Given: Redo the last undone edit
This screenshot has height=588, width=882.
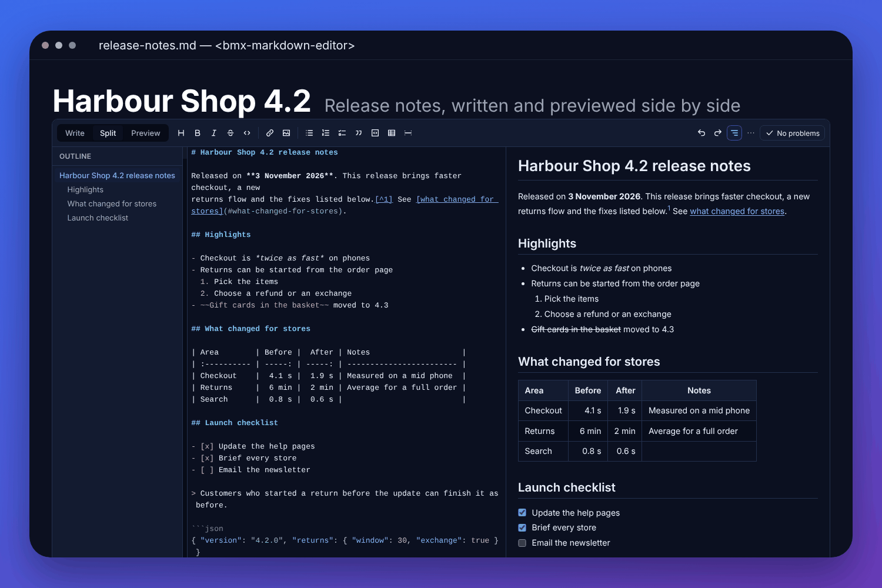Looking at the screenshot, I should (718, 133).
